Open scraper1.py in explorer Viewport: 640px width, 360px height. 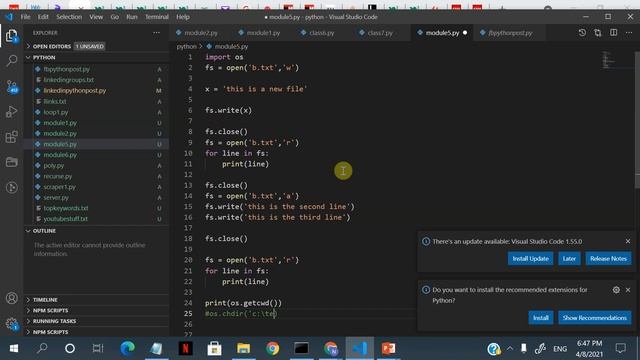point(96,187)
